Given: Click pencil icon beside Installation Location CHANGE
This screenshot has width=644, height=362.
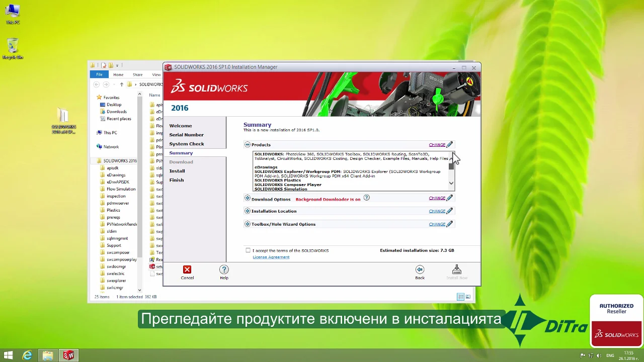Looking at the screenshot, I should coord(450,211).
